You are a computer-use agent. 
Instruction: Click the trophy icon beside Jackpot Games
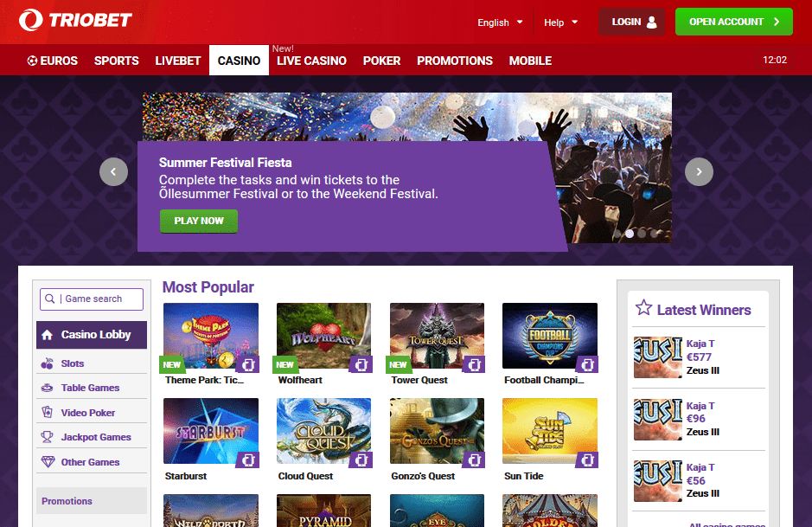pyautogui.click(x=47, y=437)
